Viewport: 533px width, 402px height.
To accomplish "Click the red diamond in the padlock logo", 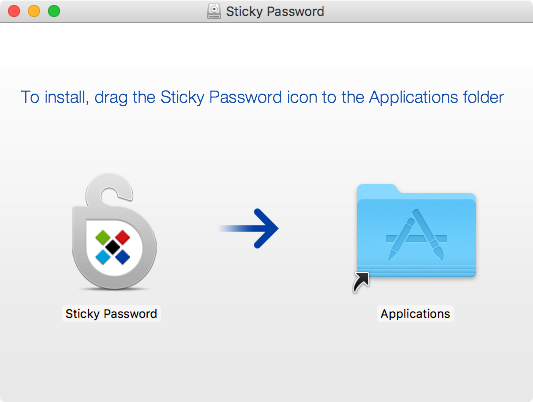I will tap(122, 237).
